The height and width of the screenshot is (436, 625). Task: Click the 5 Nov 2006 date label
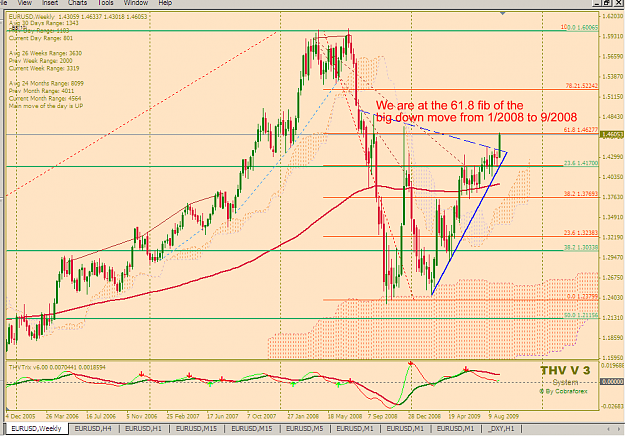point(142,416)
